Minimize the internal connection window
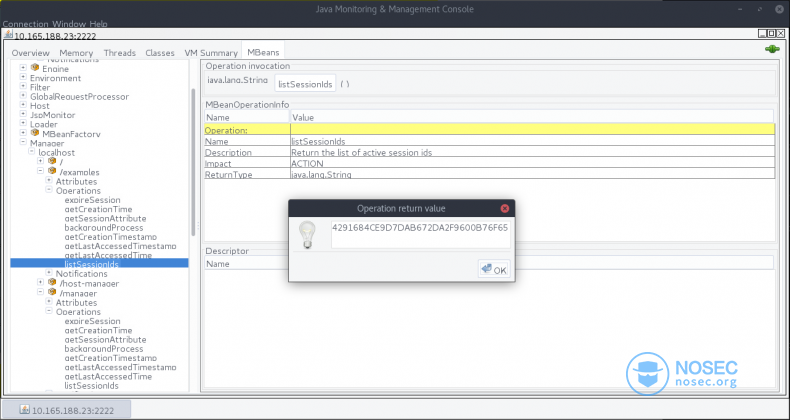Image resolution: width=790 pixels, height=420 pixels. click(763, 34)
